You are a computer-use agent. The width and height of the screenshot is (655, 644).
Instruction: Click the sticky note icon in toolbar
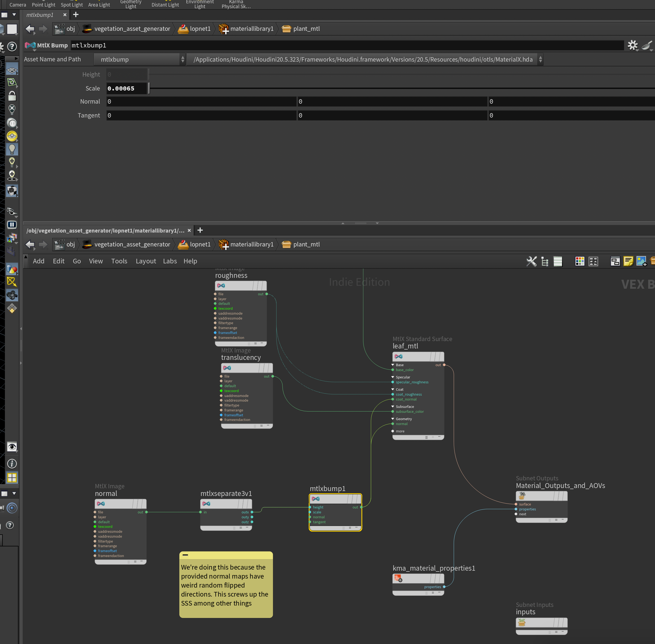tap(628, 261)
